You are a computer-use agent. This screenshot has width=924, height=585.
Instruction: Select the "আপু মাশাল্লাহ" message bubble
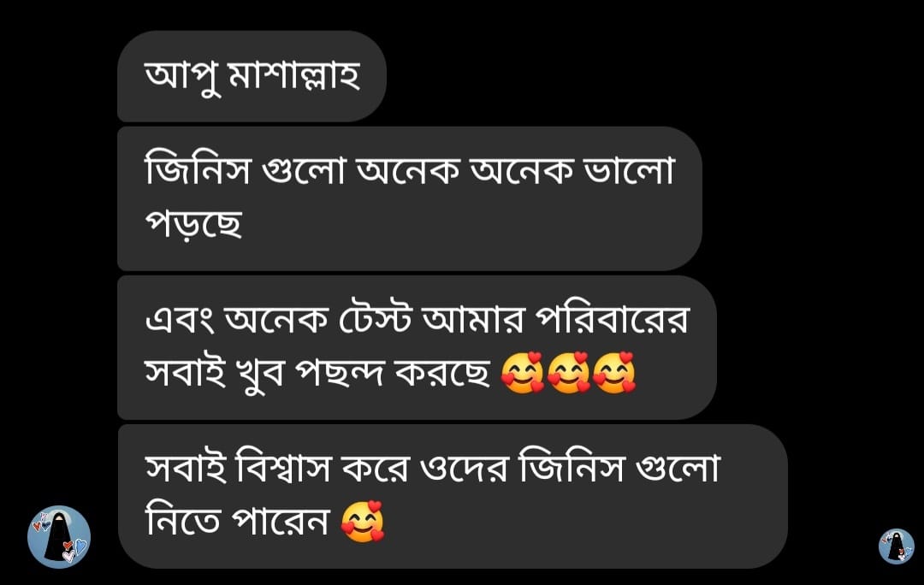click(x=252, y=76)
